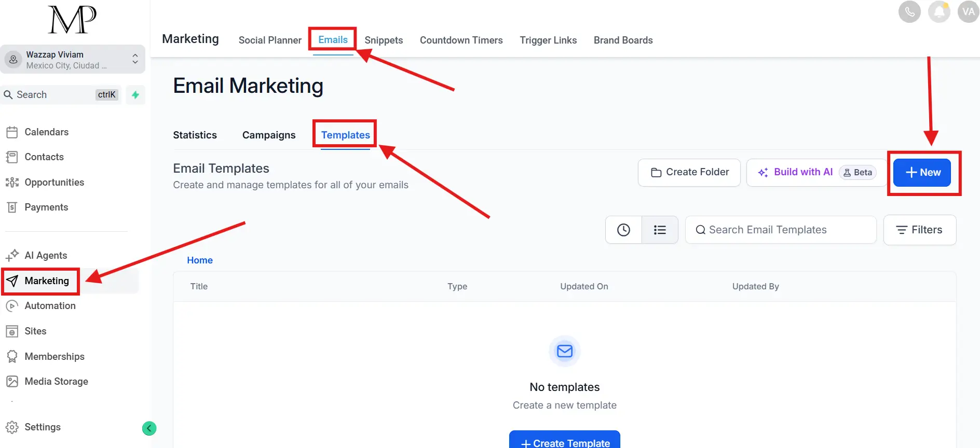Click the Create Folder button
Viewport: 980px width, 448px height.
[689, 173]
